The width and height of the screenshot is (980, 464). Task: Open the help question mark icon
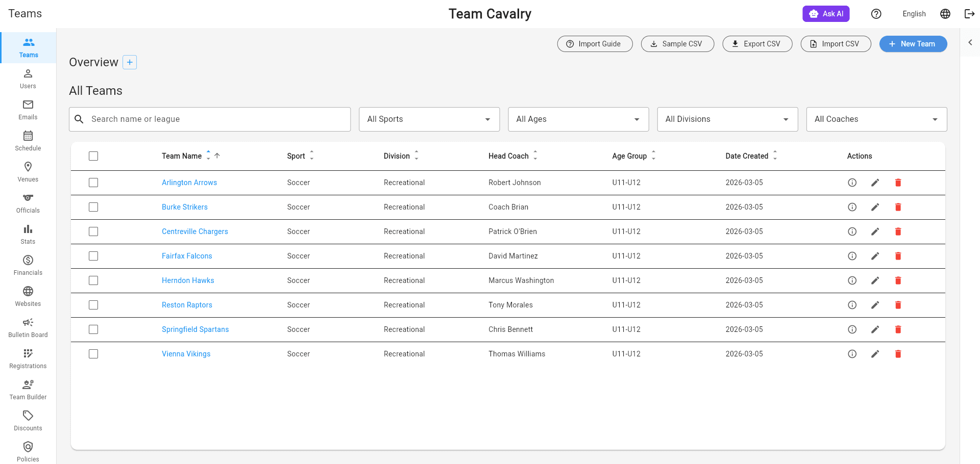coord(876,14)
